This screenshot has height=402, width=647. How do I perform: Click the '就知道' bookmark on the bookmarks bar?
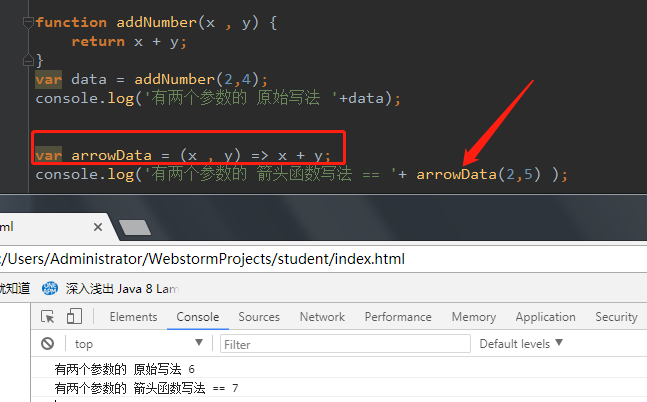point(15,288)
